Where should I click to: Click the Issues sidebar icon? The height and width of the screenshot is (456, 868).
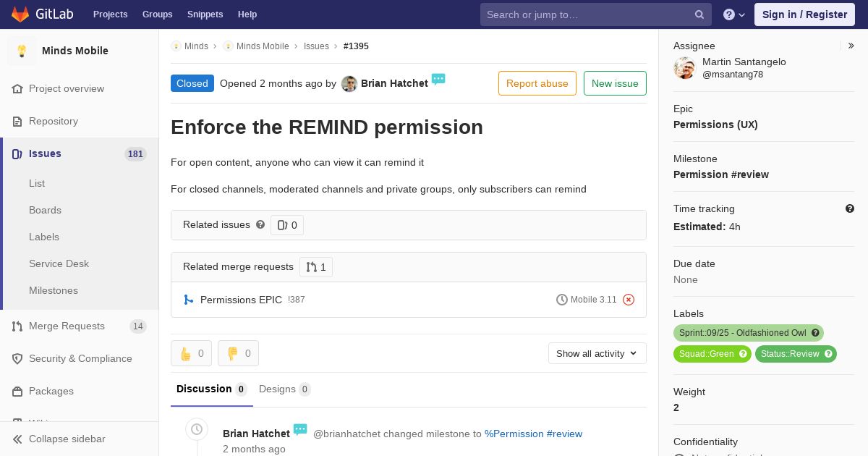[x=17, y=153]
